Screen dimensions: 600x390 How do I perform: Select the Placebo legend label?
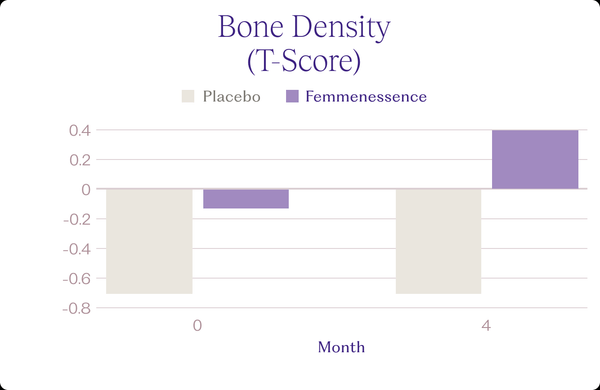pos(232,96)
